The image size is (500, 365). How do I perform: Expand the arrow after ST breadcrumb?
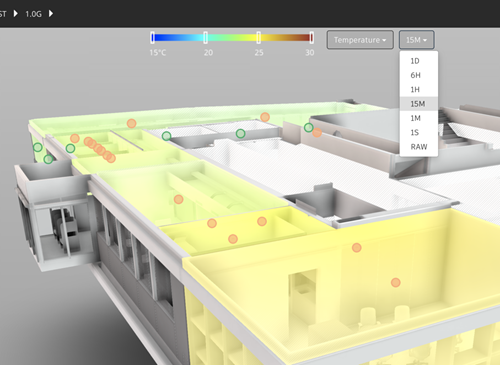(x=16, y=14)
